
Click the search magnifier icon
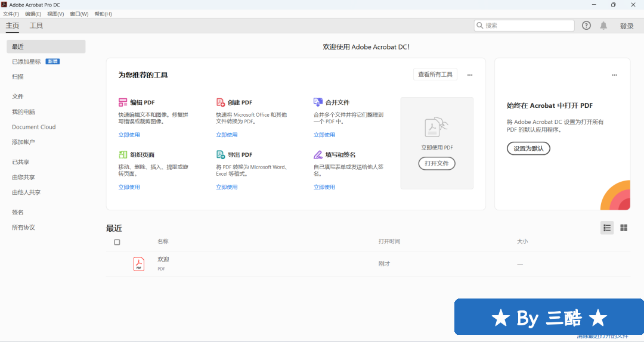[479, 26]
